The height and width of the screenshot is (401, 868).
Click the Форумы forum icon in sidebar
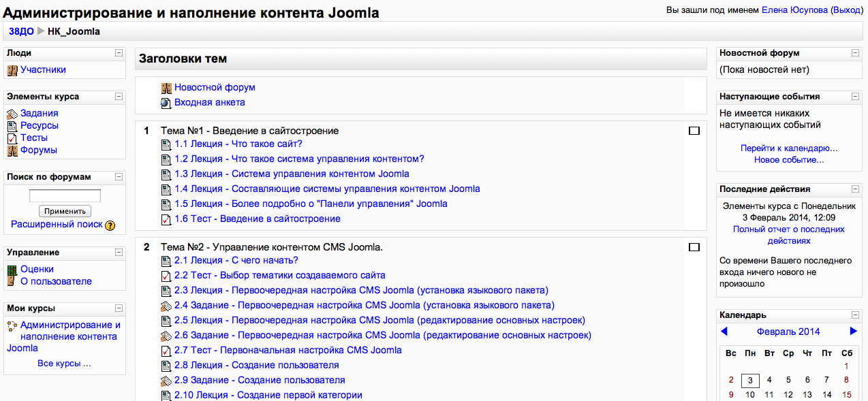pyautogui.click(x=12, y=150)
